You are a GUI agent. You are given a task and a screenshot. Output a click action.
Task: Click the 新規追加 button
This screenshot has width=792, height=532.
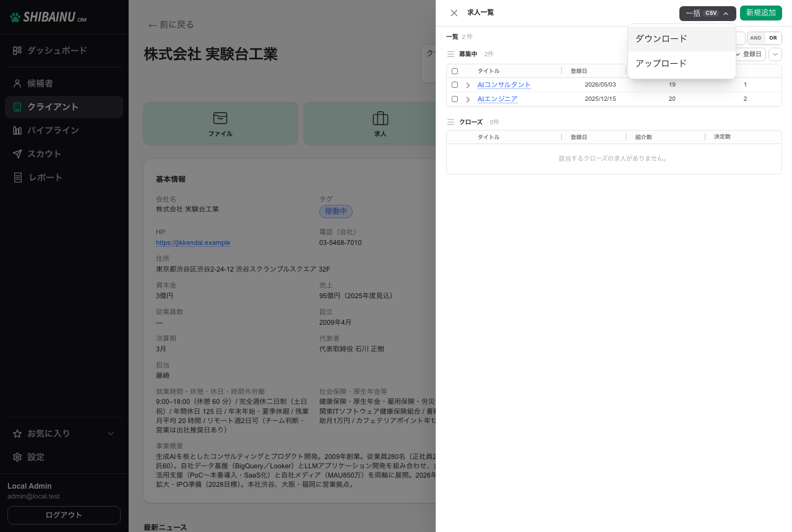[760, 13]
